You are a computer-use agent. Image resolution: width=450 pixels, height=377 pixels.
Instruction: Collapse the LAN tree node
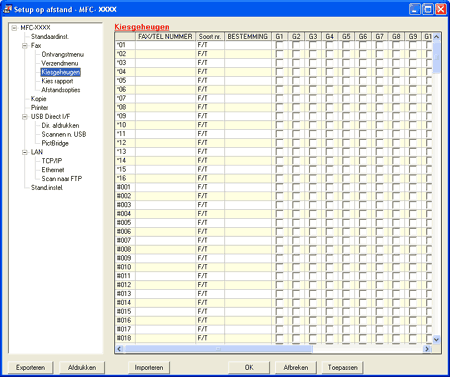click(25, 152)
